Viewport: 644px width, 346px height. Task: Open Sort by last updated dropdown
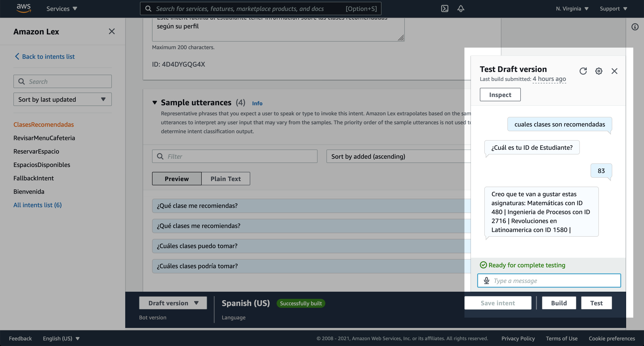click(62, 99)
